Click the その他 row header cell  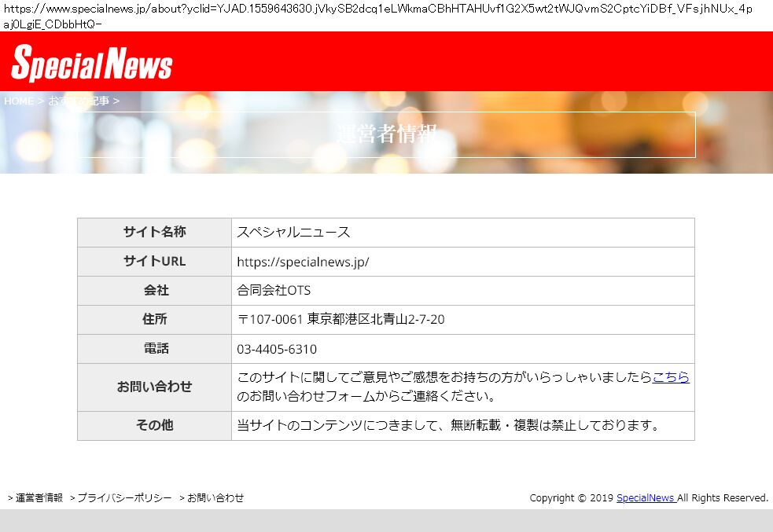pos(154,425)
